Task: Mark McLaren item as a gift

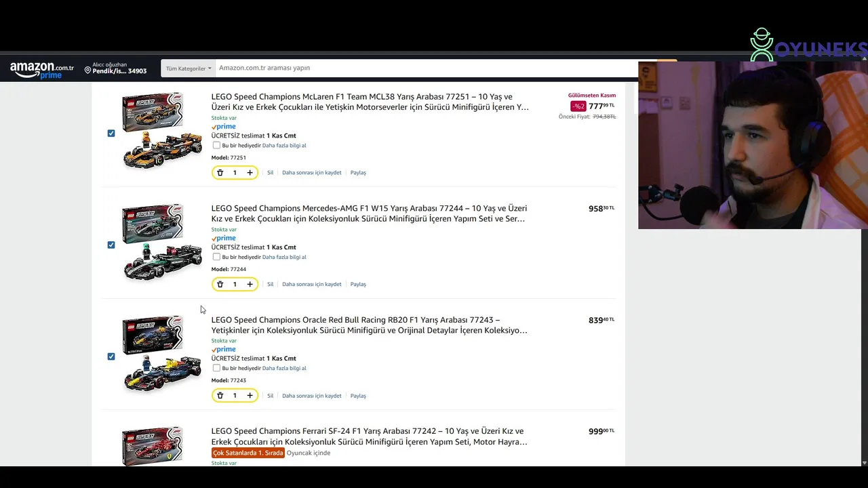Action: (216, 145)
